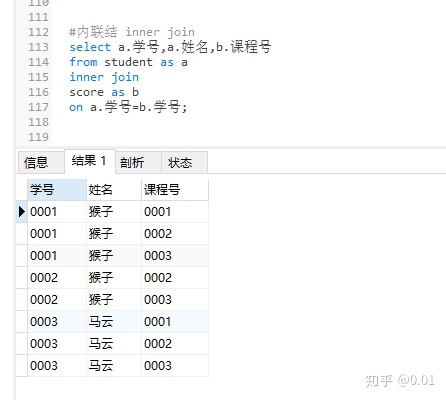Select 姓名 马云 in highlighted sixth row
The width and height of the screenshot is (446, 400).
(114, 322)
